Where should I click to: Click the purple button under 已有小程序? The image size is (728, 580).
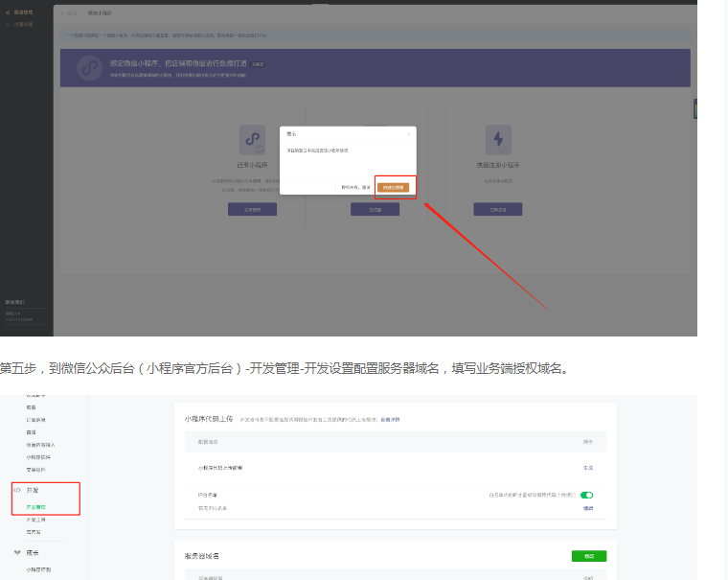coord(253,208)
